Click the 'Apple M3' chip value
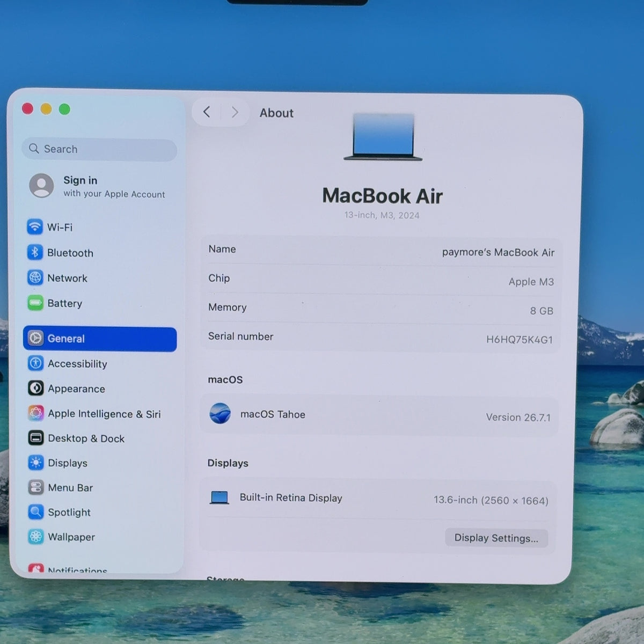644x644 pixels. [x=531, y=281]
